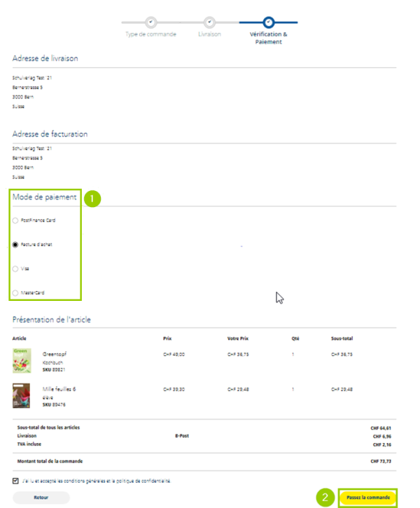
Task: Click the 'Livraison' step circle icon
Action: (x=209, y=22)
